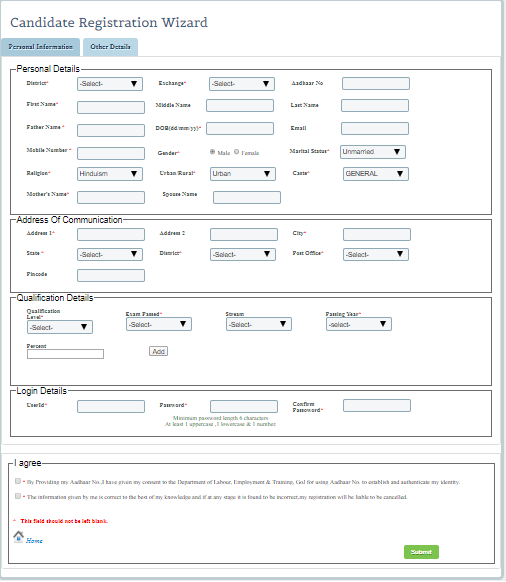Focus the Spouse Name input field
The width and height of the screenshot is (506, 582).
click(x=247, y=197)
